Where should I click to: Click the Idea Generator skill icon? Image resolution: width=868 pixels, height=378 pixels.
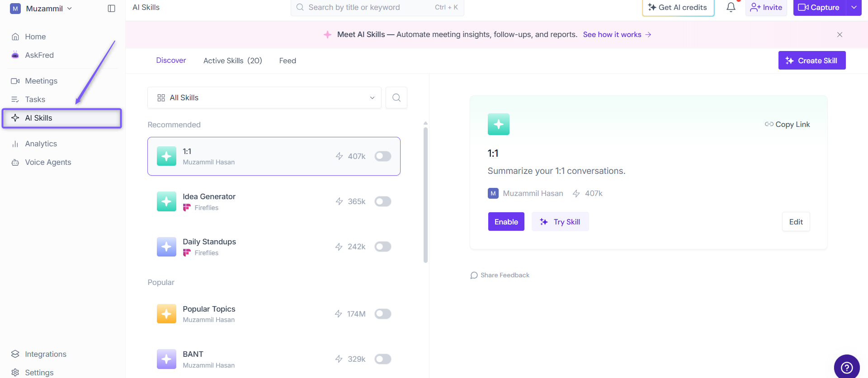click(x=166, y=201)
